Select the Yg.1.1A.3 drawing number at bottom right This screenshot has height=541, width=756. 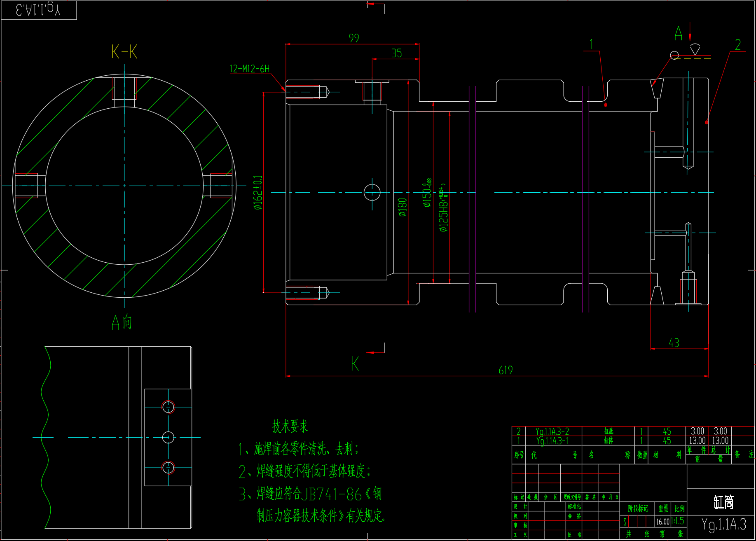tap(723, 525)
